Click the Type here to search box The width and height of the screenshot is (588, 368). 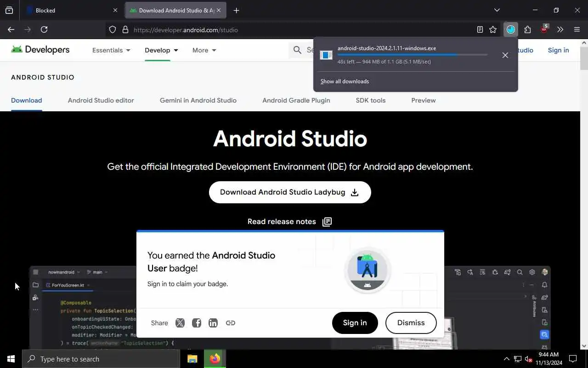pyautogui.click(x=101, y=359)
